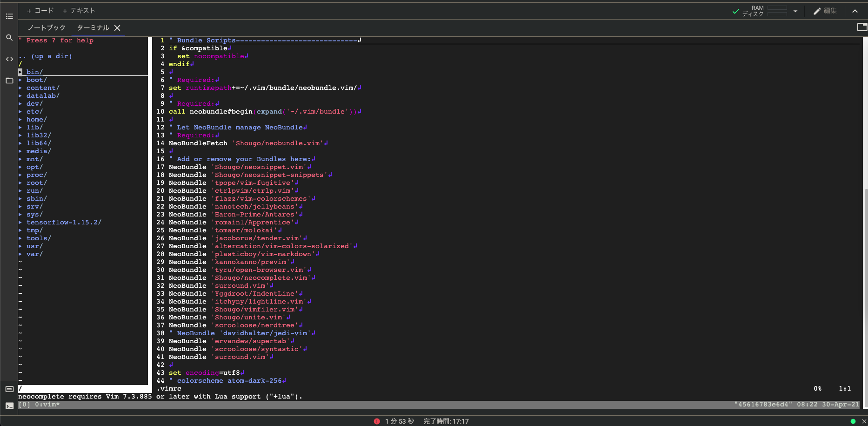Open the RAM/disk connection dropdown arrow
The height and width of the screenshot is (426, 868).
795,11
